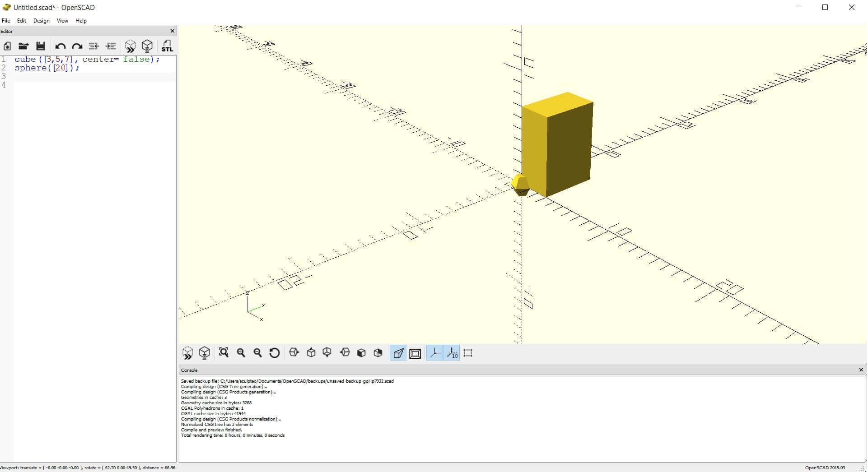Open the Help menu
The height and width of the screenshot is (472, 868).
(81, 21)
